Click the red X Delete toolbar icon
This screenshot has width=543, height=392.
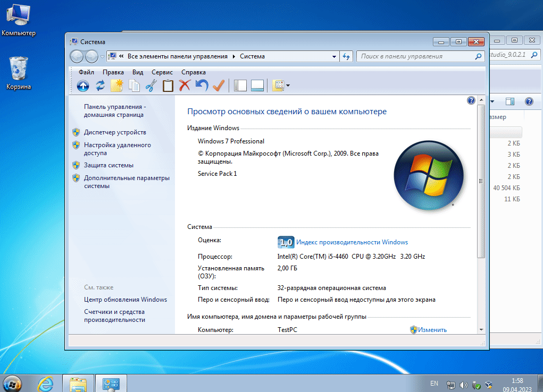coord(185,85)
